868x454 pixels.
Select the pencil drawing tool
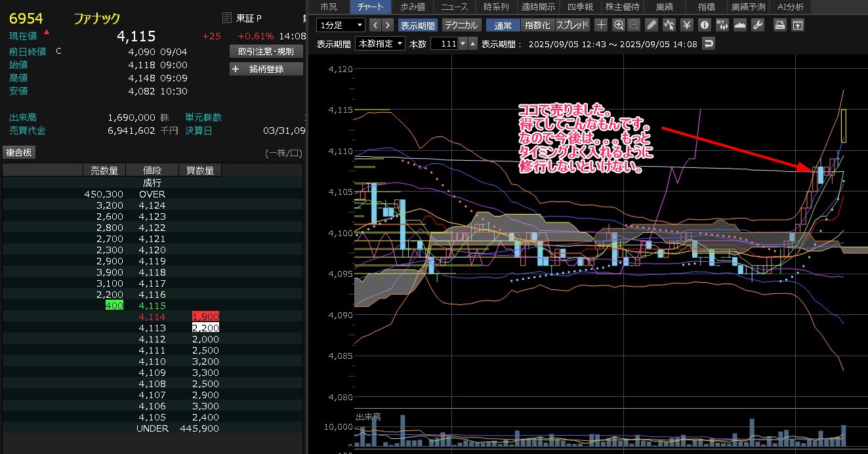click(651, 25)
